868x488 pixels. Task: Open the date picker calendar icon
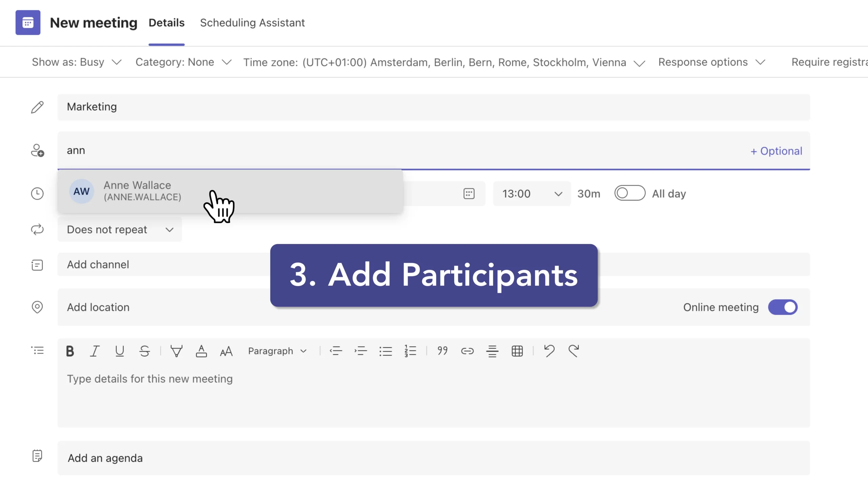(469, 194)
